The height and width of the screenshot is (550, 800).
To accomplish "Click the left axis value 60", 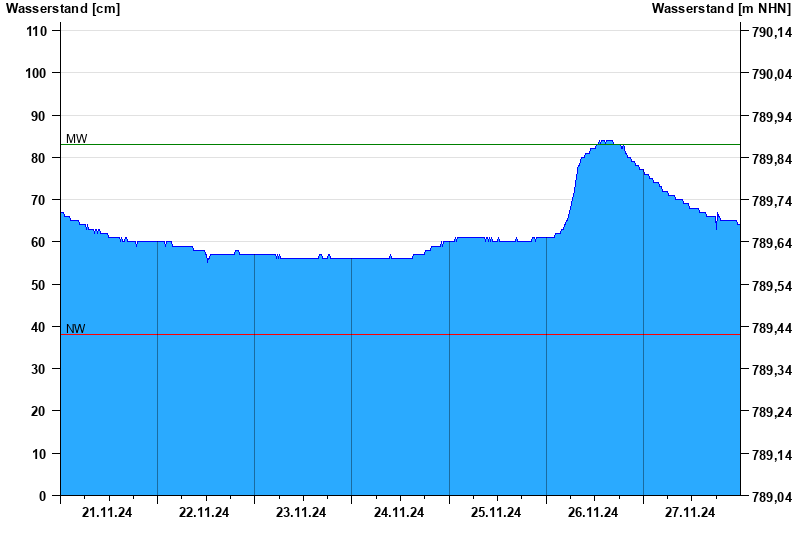I will click(x=39, y=242).
